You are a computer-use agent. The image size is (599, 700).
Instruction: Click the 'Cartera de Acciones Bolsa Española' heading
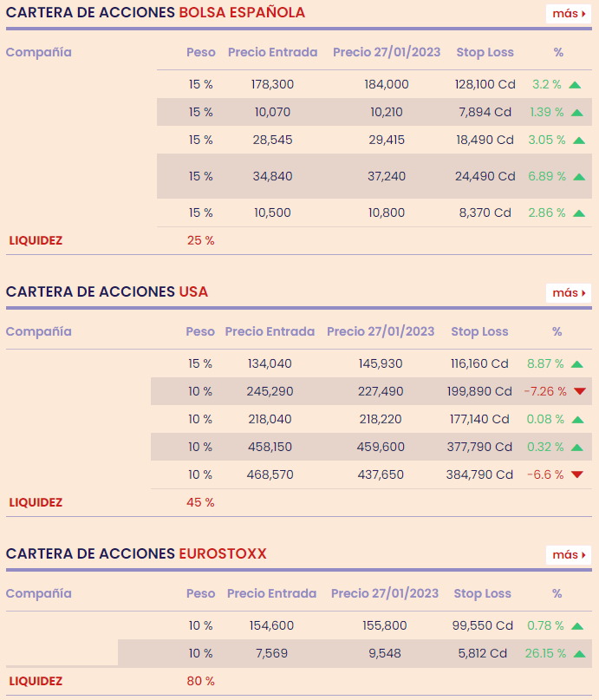pos(155,13)
